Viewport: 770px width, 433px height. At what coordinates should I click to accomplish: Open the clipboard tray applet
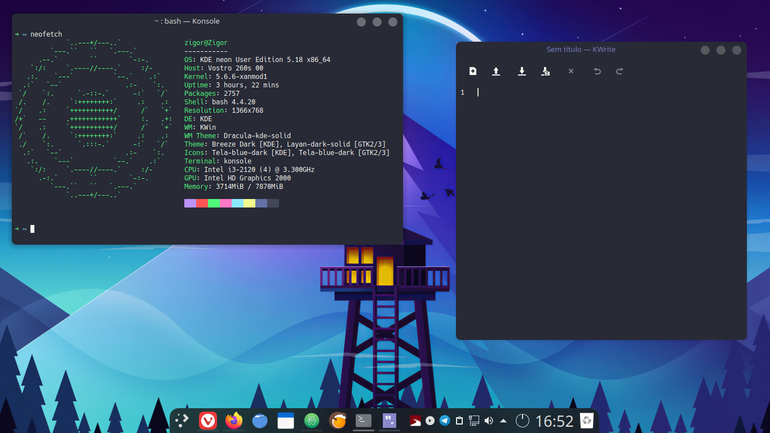[x=459, y=421]
